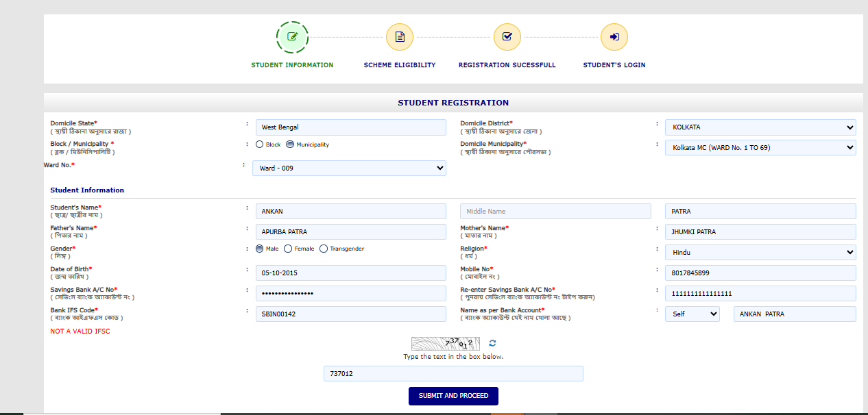Click the Student Information step icon
This screenshot has width=868, height=415.
(x=292, y=37)
